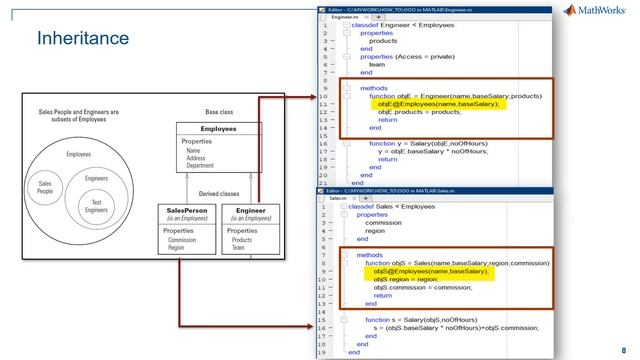640x360 pixels.
Task: Collapse Sales constructor function fold
Action: (x=344, y=263)
